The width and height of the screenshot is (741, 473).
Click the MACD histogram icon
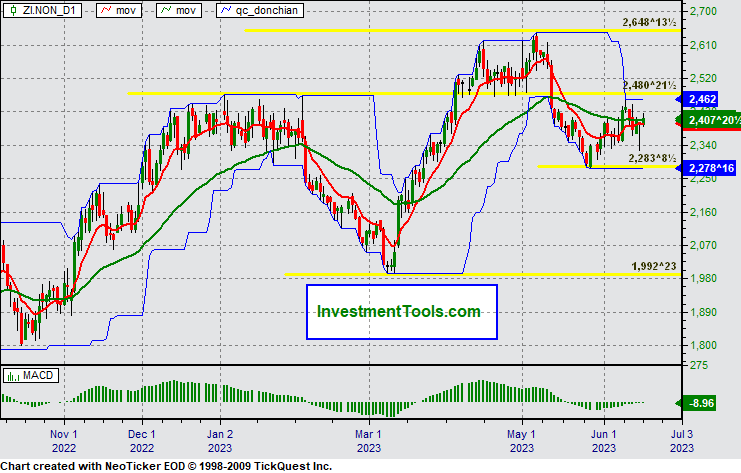tap(11, 375)
